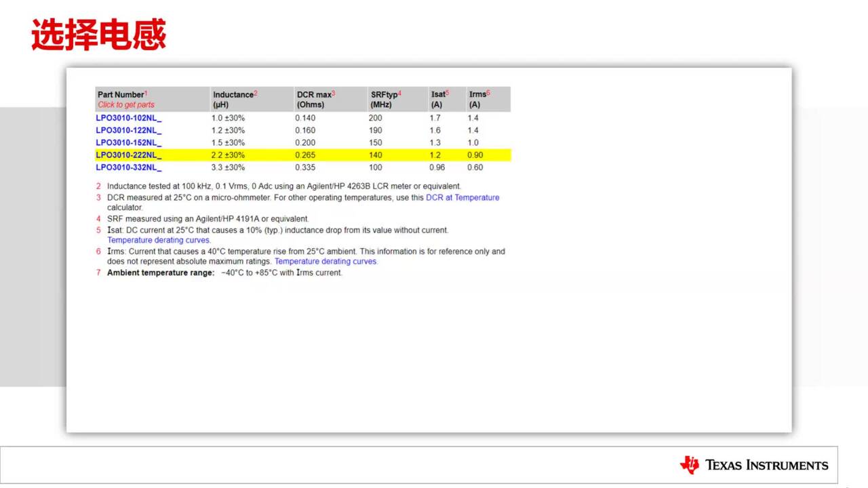Click Irms value 0.60
This screenshot has height=488, width=868.
[x=475, y=167]
